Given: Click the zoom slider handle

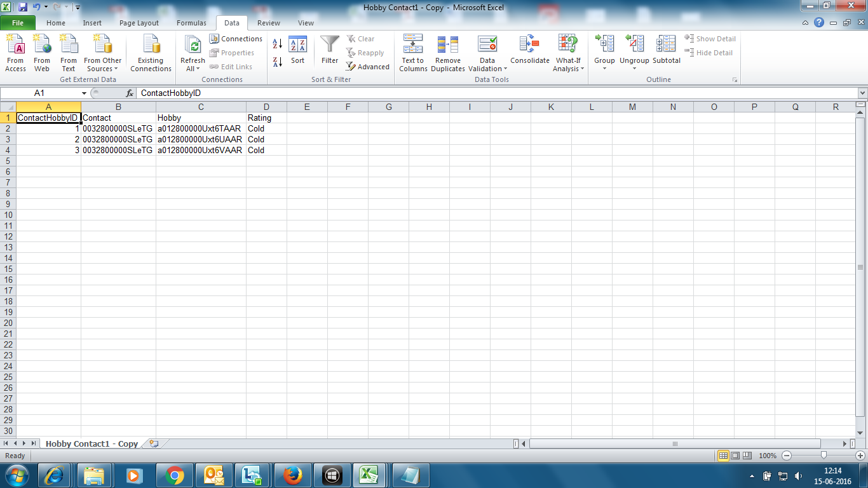Looking at the screenshot, I should pyautogui.click(x=824, y=456).
